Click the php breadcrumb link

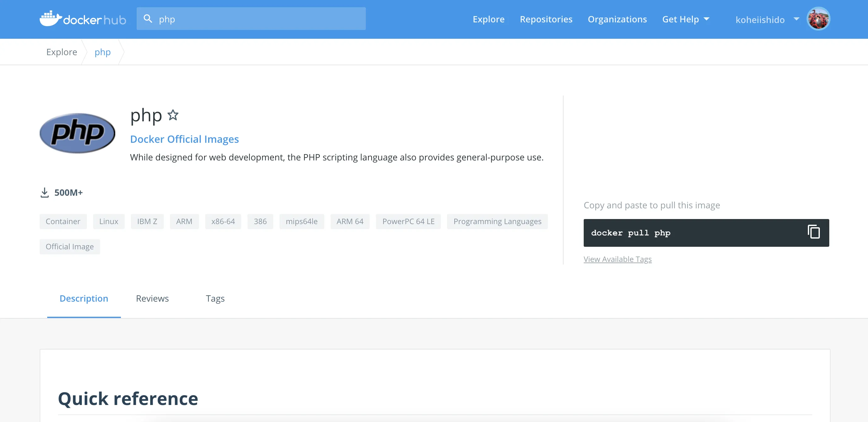pyautogui.click(x=102, y=52)
